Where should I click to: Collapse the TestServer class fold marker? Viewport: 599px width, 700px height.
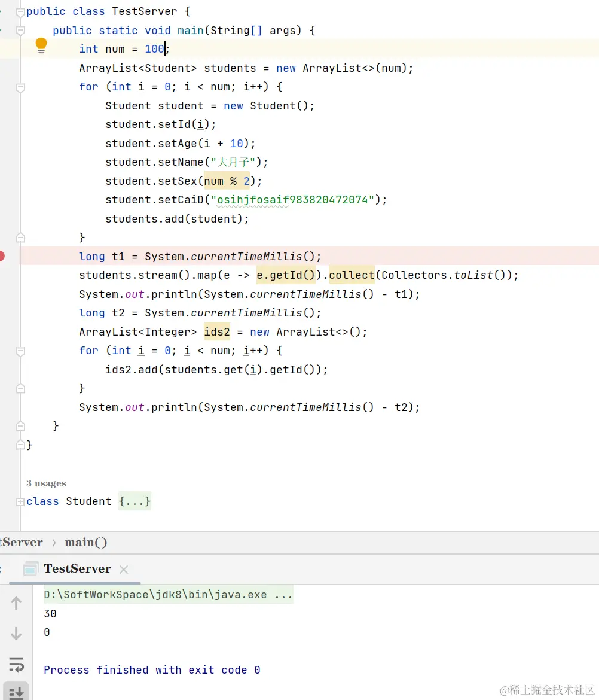click(x=20, y=12)
